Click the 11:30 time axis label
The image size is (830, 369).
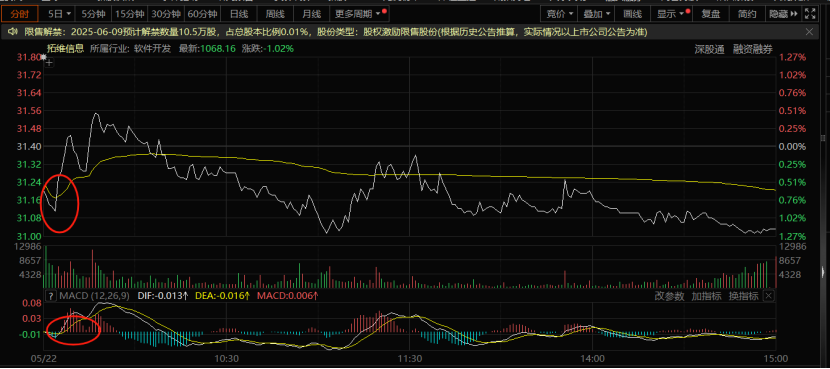(x=410, y=358)
